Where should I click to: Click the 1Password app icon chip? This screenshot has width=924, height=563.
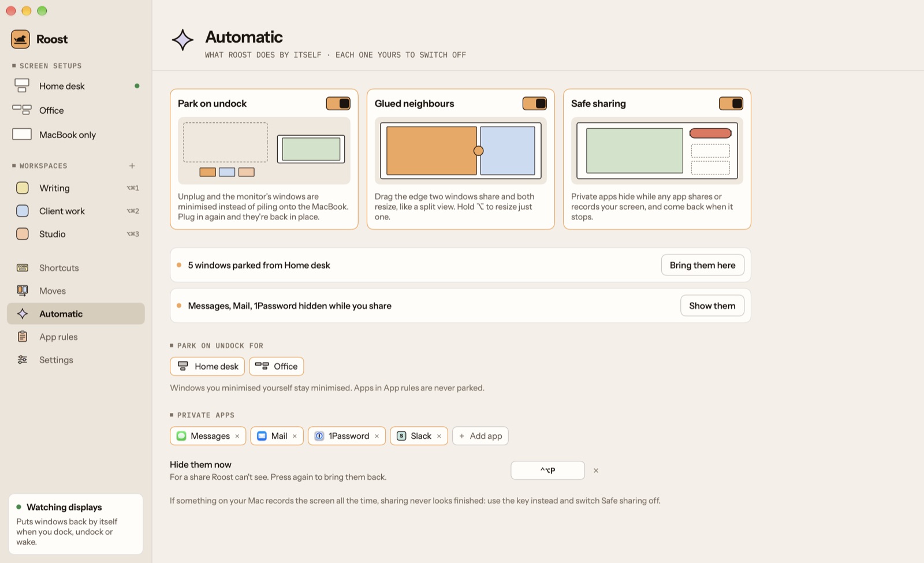(319, 436)
